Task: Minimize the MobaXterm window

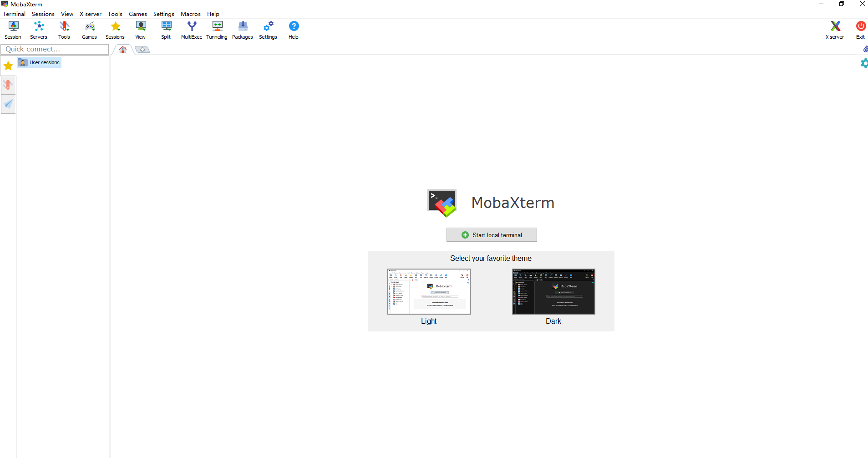Action: [821, 4]
